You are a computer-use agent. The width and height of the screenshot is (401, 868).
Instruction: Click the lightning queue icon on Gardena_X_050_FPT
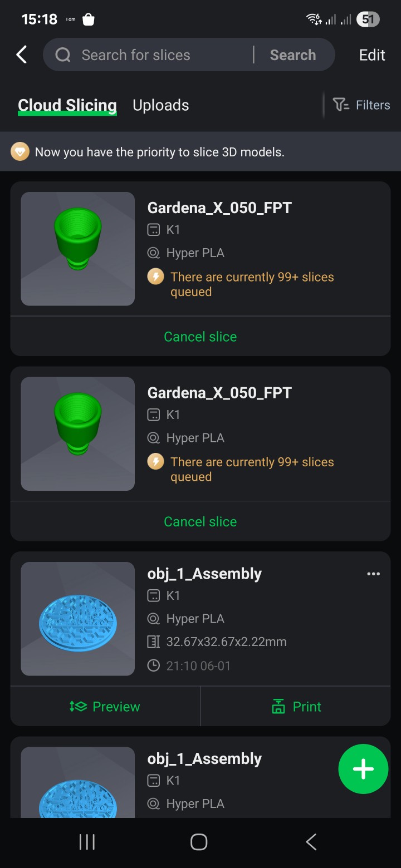(155, 276)
